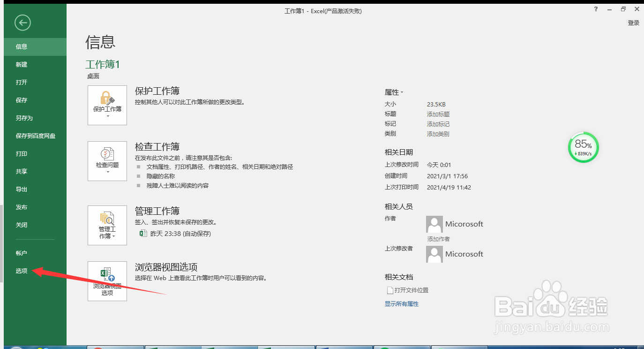644x349 pixels.
Task: Click the 2021/3/1 17:56 creation time
Action: (447, 176)
